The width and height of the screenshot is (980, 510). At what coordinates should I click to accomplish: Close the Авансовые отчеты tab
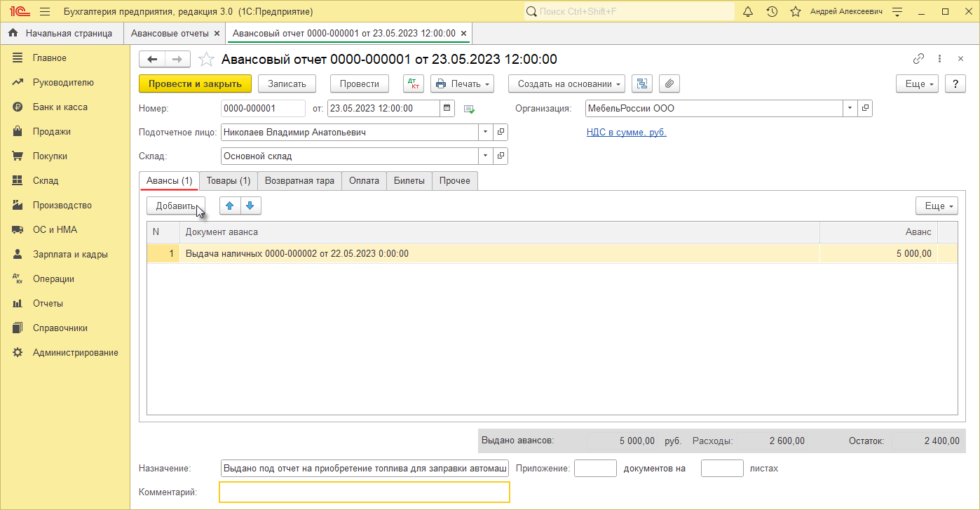217,33
